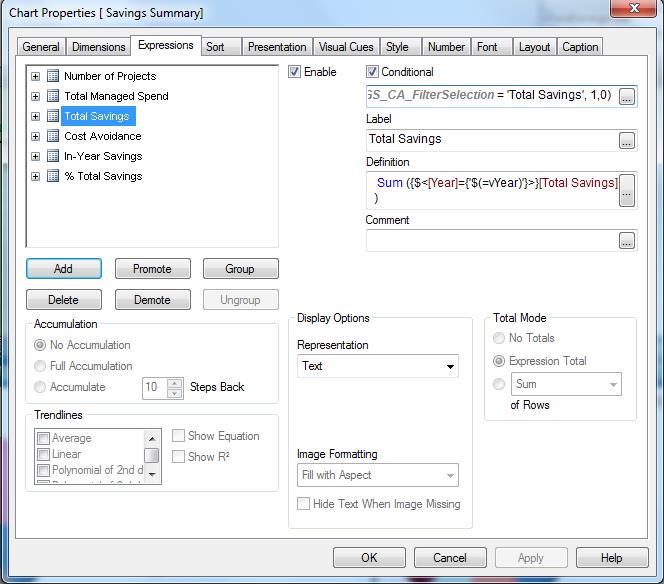Viewport: 664px width, 584px height.
Task: Select the Cost Avoidance expression row
Action: tap(103, 136)
